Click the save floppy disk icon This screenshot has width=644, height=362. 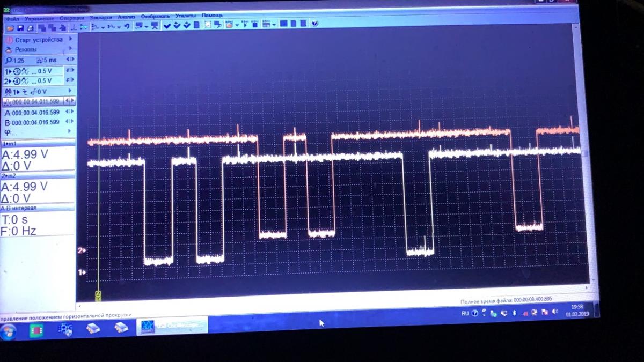20,27
